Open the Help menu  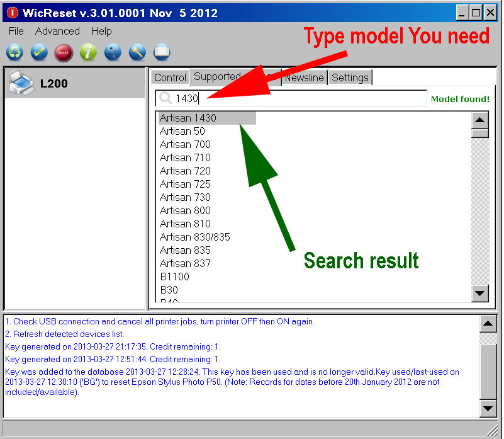tap(101, 31)
